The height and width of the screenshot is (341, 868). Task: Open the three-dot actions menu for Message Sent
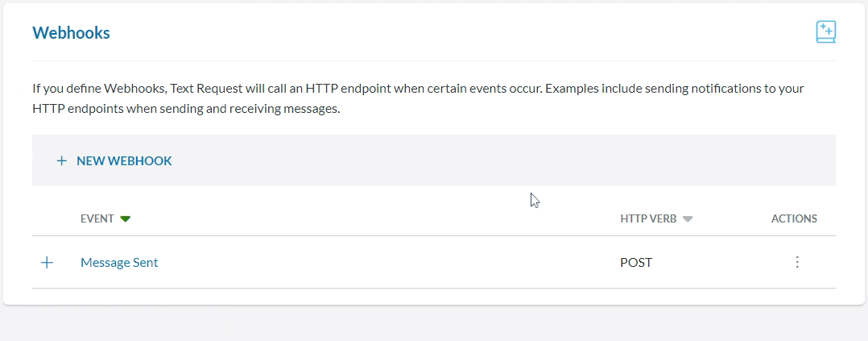(x=797, y=262)
